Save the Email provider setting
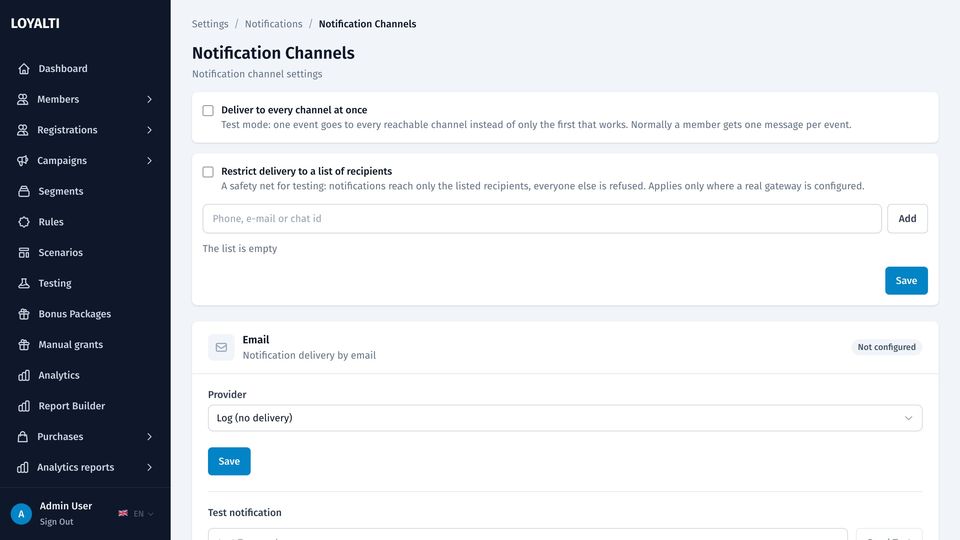Viewport: 960px width, 540px height. pyautogui.click(x=229, y=461)
